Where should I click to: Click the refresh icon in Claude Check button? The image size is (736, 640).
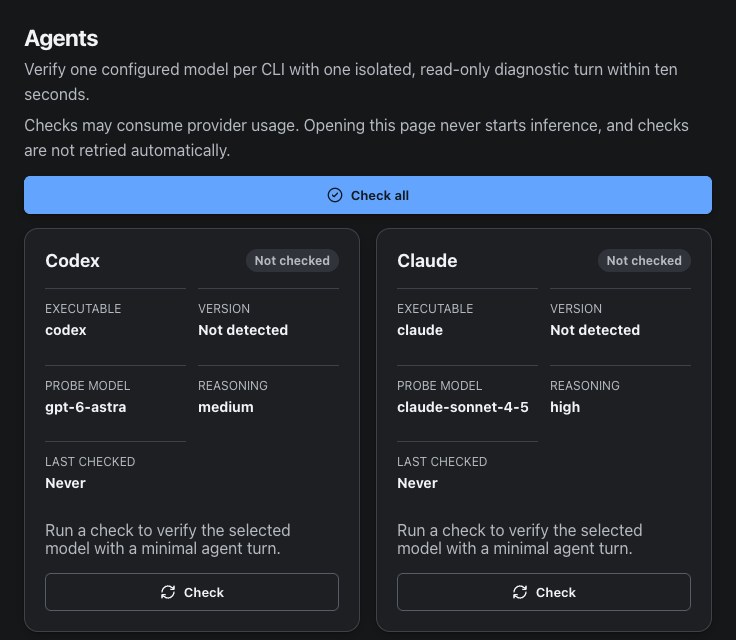click(520, 592)
